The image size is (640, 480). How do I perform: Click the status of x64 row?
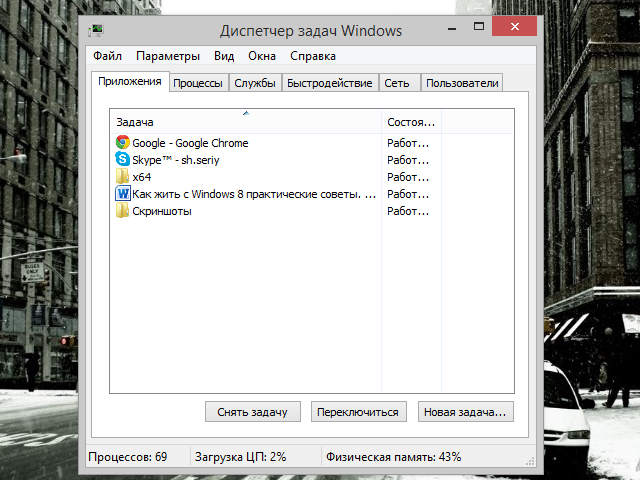point(408,177)
